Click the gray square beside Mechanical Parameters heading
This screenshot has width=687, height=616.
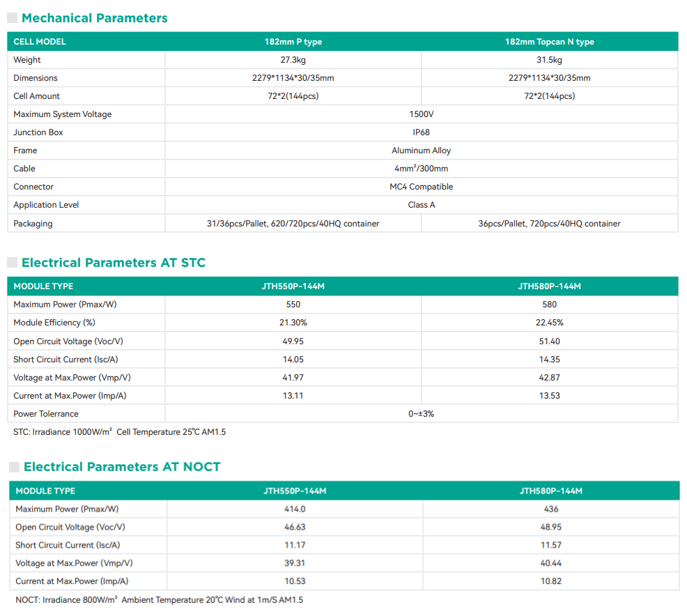coord(12,18)
